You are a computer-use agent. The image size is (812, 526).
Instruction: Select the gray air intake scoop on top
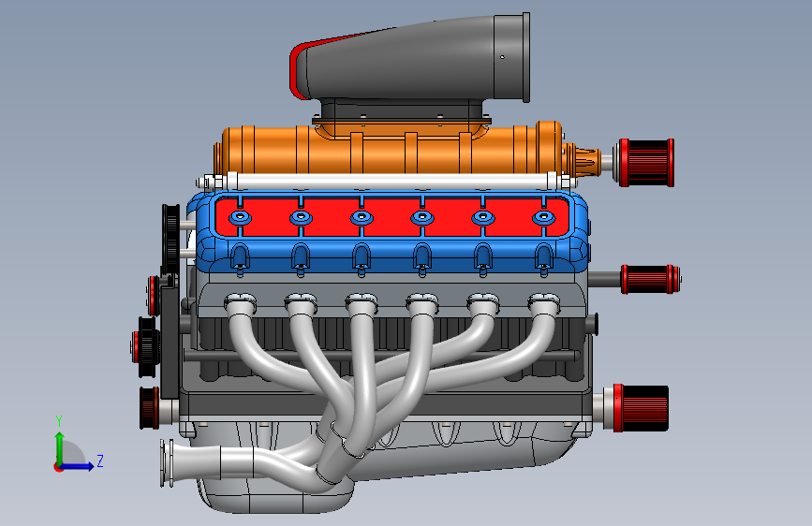(x=410, y=59)
